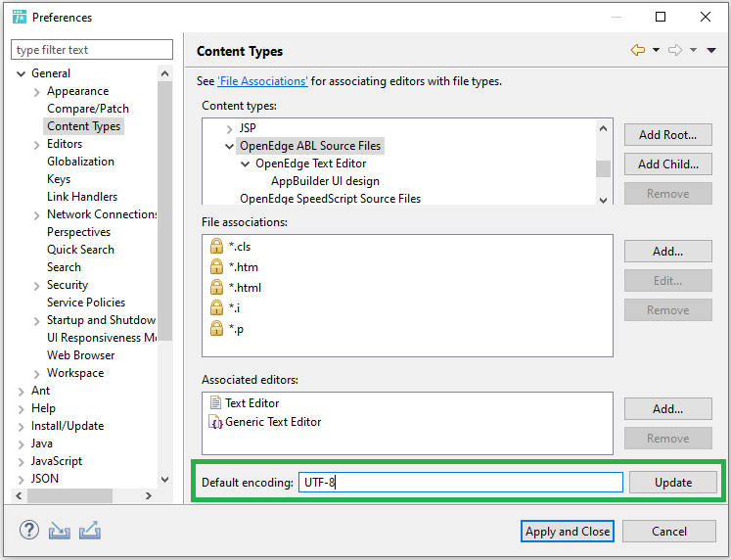The image size is (731, 560).
Task: Open the view menu triangle icon
Action: click(x=711, y=50)
